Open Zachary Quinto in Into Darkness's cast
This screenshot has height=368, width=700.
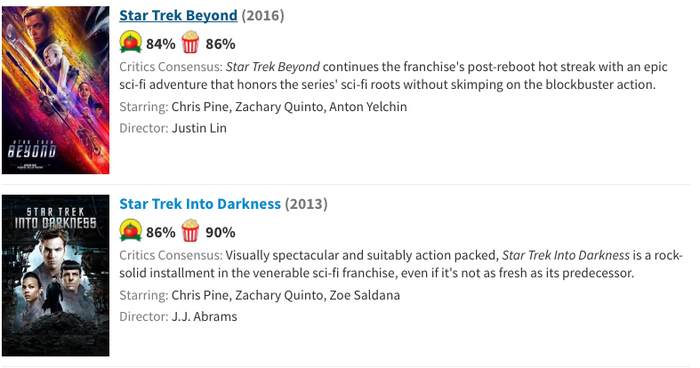279,296
